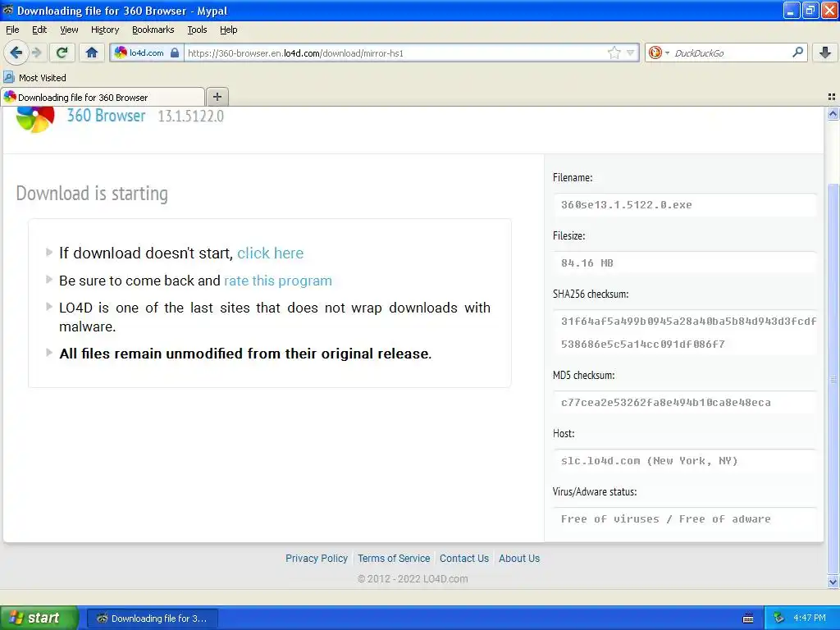Click the search magnifier icon
This screenshot has height=630, width=840.
[797, 52]
